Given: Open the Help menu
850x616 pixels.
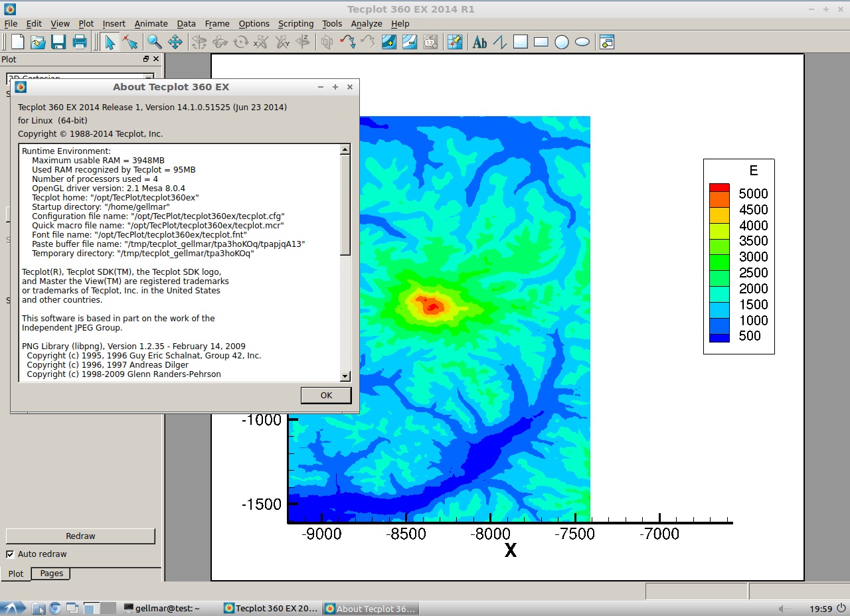Looking at the screenshot, I should click(400, 23).
